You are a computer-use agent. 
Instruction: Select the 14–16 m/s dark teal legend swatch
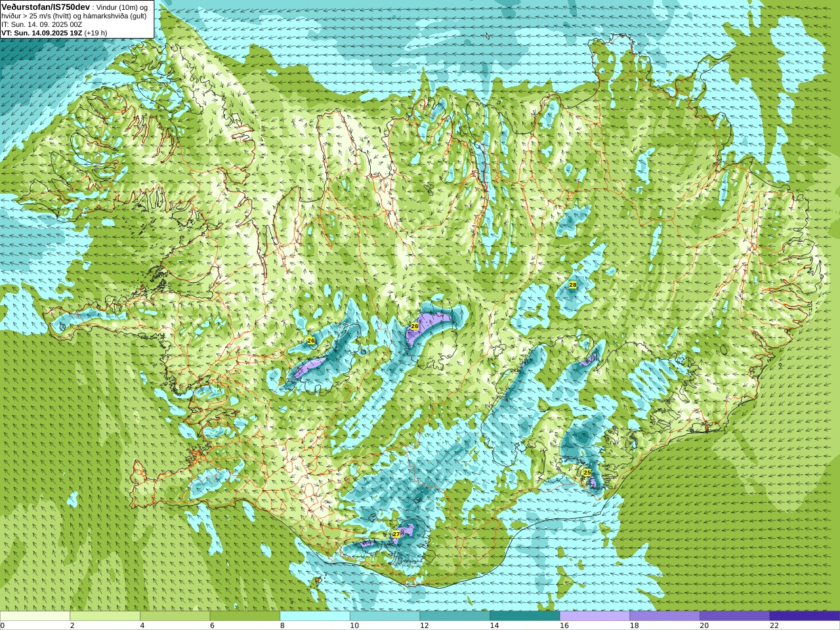(525, 616)
